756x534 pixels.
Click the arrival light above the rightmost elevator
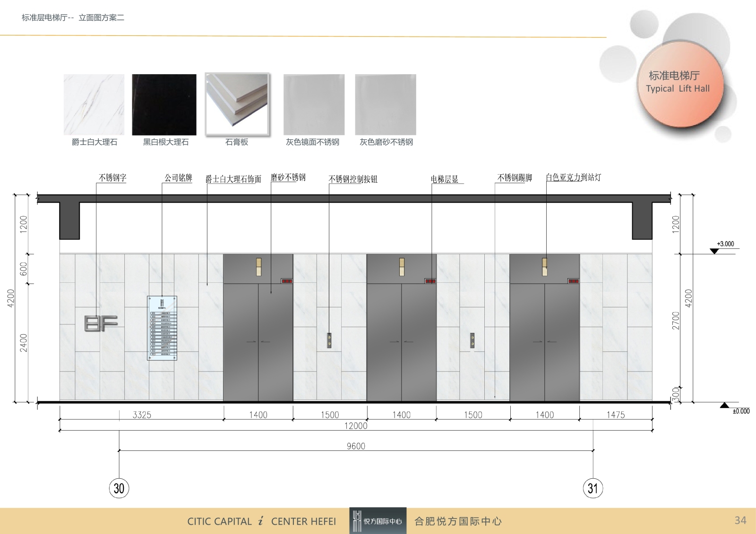[x=545, y=267]
